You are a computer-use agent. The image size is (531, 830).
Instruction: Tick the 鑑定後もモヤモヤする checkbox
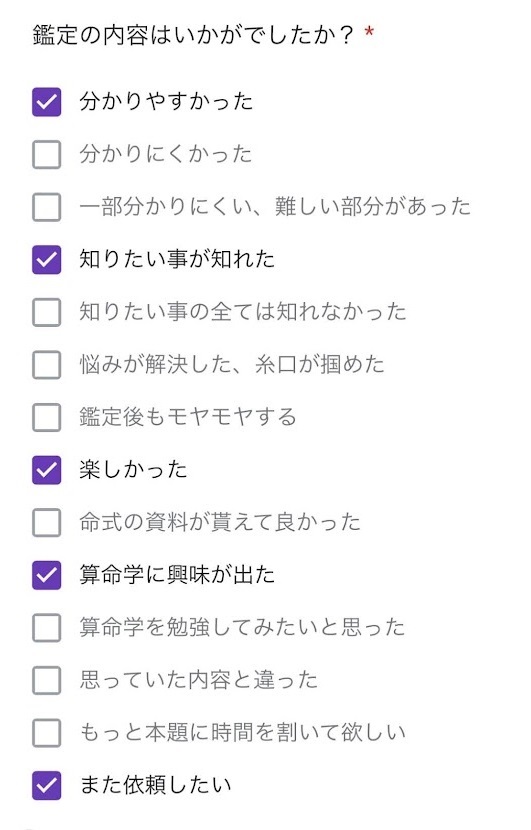(x=47, y=417)
